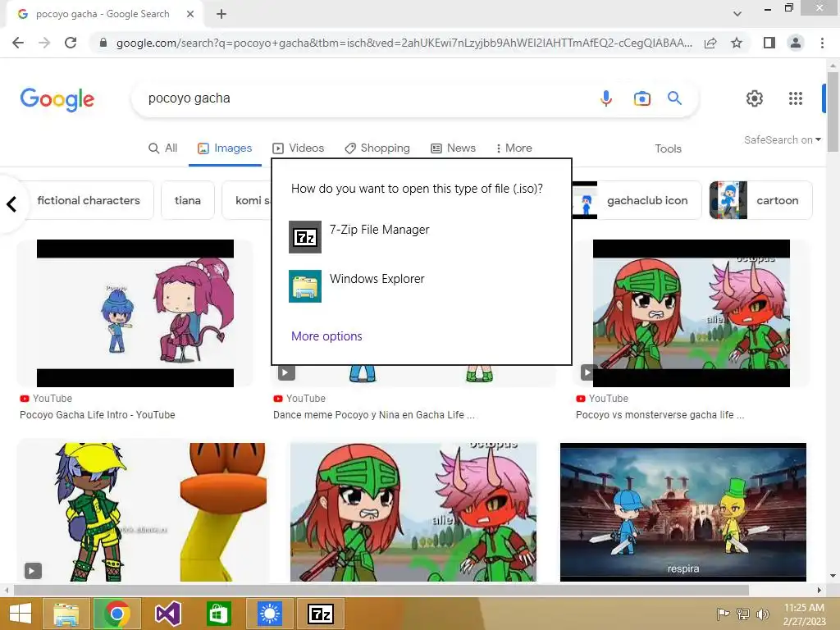Click the Pocoyo Gacha Life Intro - YouTube title

coord(98,415)
